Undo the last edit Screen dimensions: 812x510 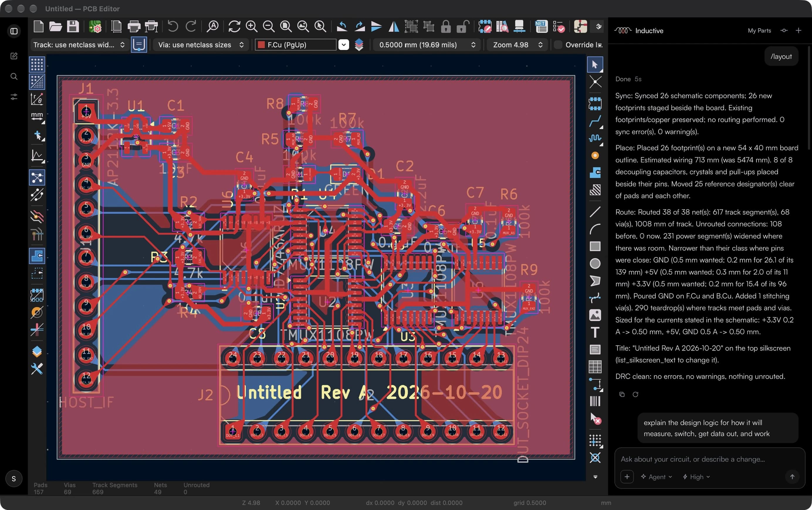click(173, 26)
